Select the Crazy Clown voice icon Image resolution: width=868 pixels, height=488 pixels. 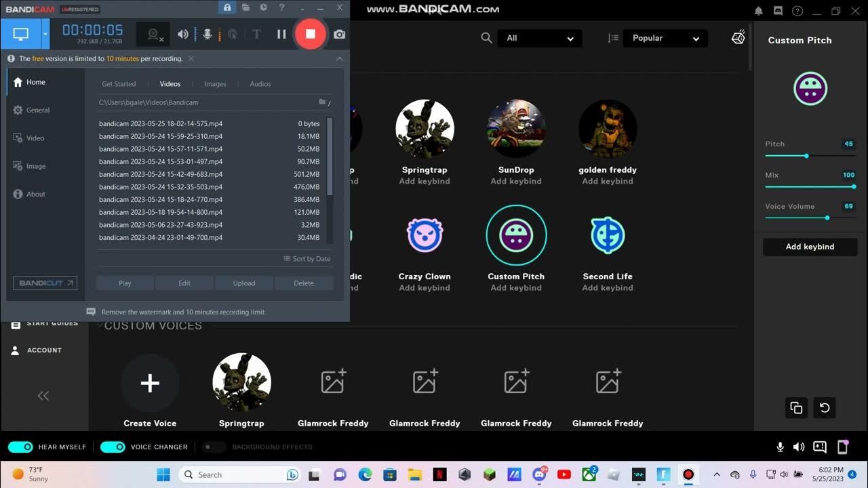(x=425, y=235)
